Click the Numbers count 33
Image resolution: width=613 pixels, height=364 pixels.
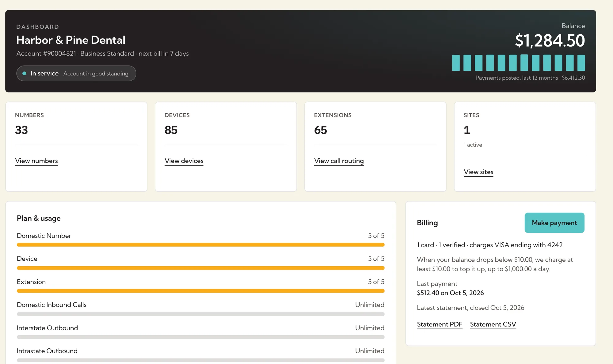pos(21,130)
